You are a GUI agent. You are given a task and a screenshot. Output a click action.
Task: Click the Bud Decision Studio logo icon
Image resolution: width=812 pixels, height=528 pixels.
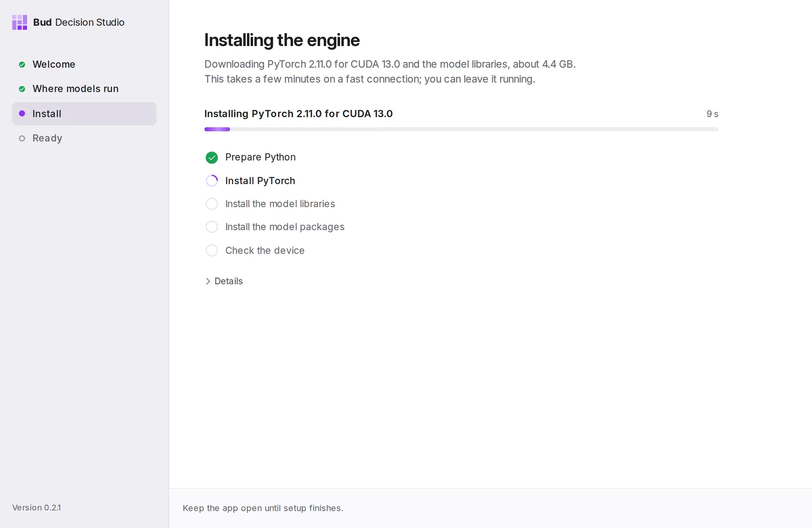(19, 22)
